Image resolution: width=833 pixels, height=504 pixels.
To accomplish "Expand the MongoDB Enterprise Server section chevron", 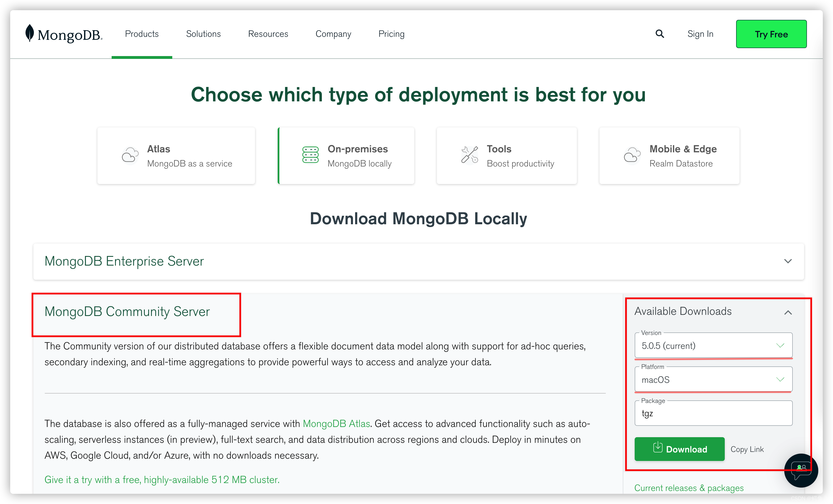I will pyautogui.click(x=788, y=261).
